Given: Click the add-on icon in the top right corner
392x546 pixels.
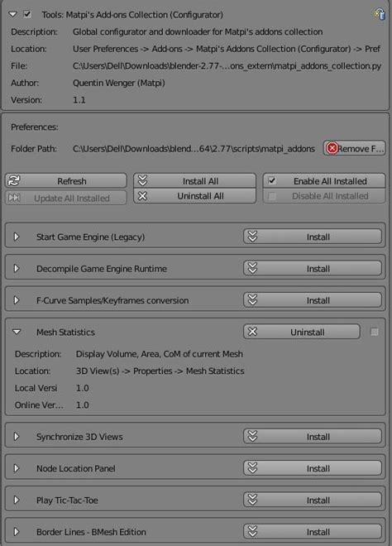Looking at the screenshot, I should click(x=380, y=14).
